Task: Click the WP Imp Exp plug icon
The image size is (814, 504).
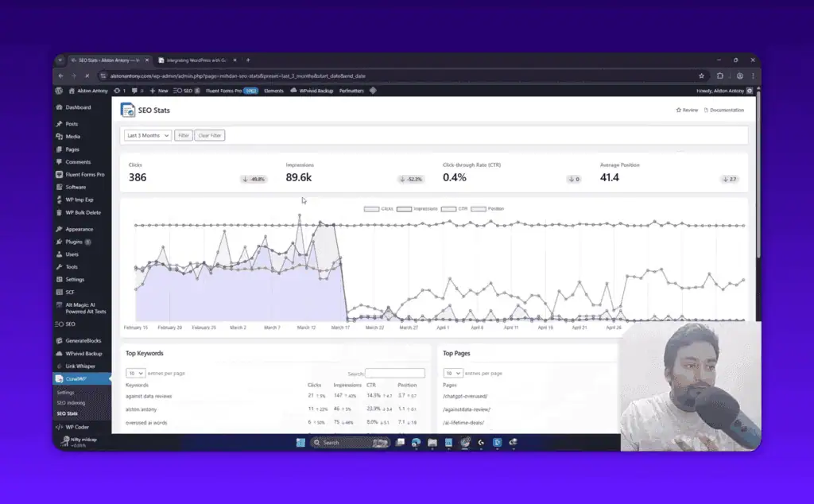Action: 59,200
